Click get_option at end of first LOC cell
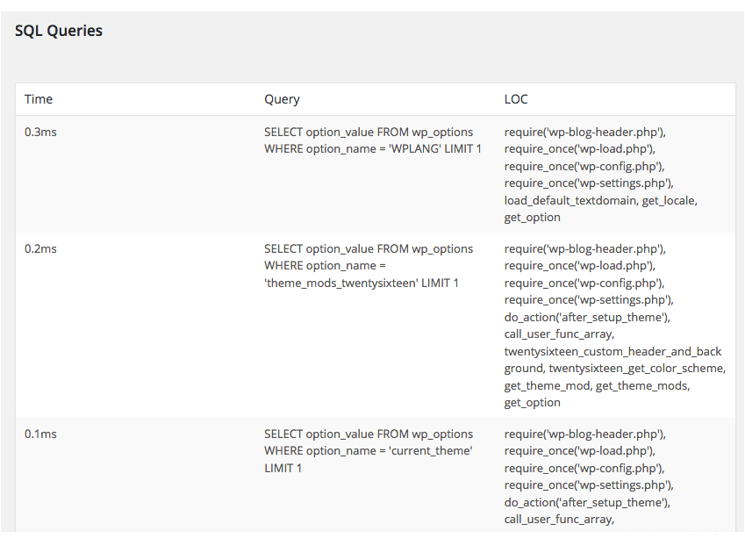 click(532, 218)
